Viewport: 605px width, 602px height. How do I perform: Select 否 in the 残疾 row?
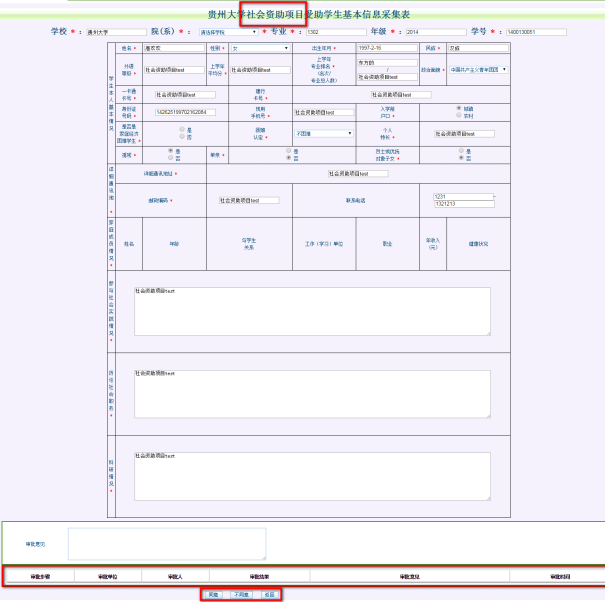click(171, 157)
